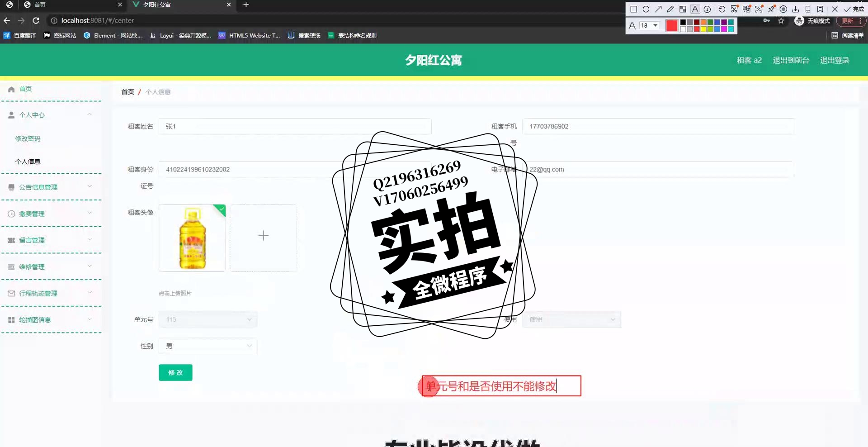Select the ellipse annotation tool
The height and width of the screenshot is (447, 868).
pyautogui.click(x=646, y=9)
